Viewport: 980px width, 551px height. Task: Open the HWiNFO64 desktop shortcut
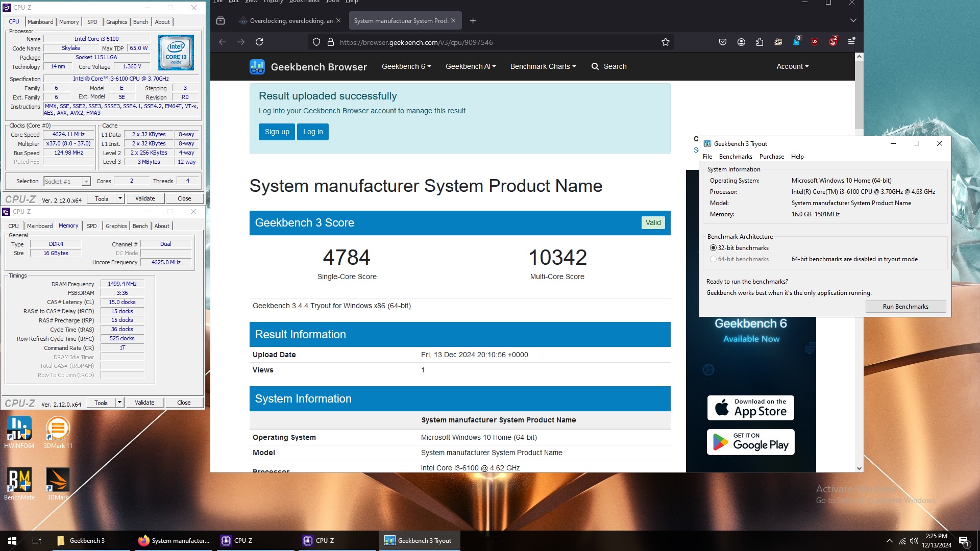point(19,432)
